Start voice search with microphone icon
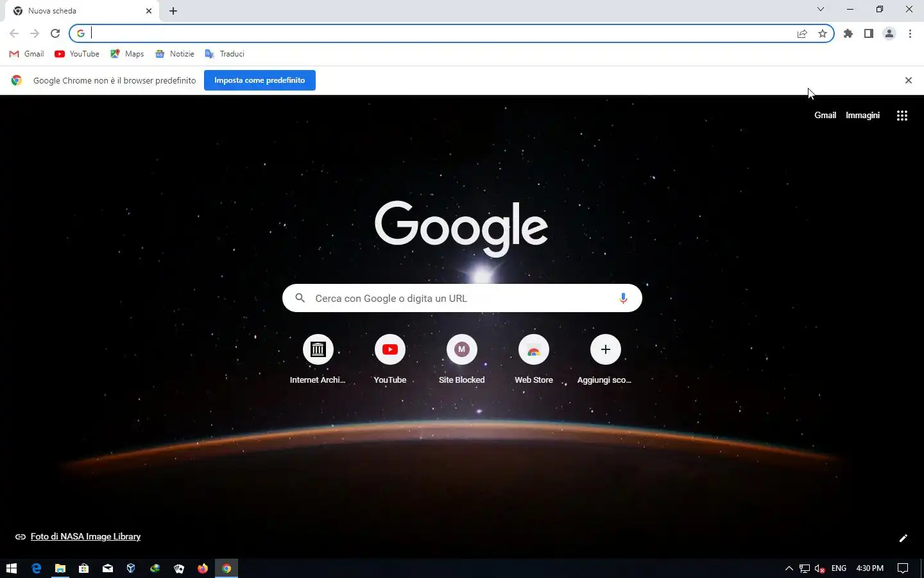This screenshot has width=924, height=578. 623,298
